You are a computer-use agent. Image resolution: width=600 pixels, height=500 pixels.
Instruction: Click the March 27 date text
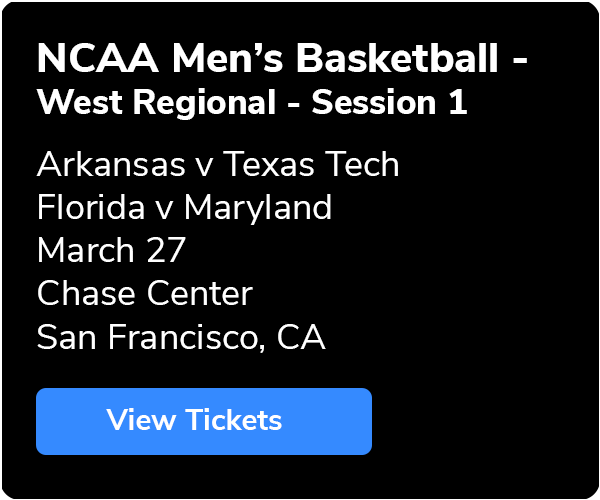point(111,250)
